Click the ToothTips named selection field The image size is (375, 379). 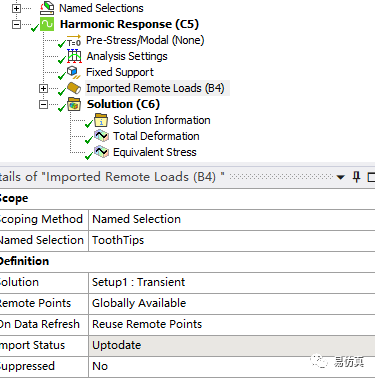tap(232, 240)
